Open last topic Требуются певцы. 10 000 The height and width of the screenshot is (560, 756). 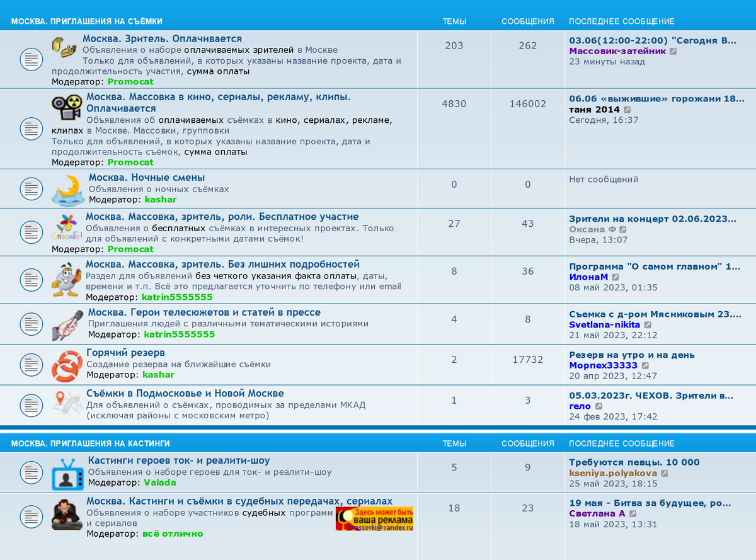pos(634,462)
